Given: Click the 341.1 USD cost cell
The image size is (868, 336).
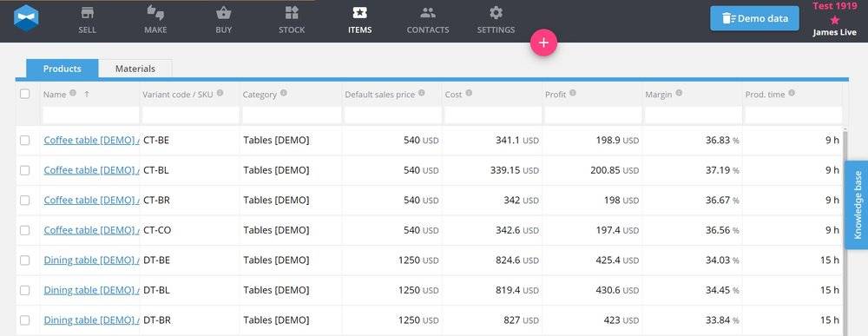Looking at the screenshot, I should pos(492,141).
